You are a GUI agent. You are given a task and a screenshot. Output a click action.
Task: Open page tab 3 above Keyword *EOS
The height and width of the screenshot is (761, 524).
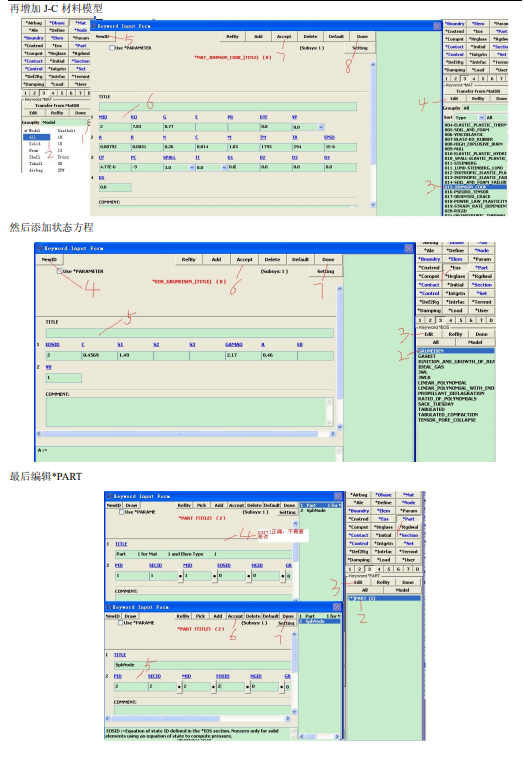(x=440, y=320)
